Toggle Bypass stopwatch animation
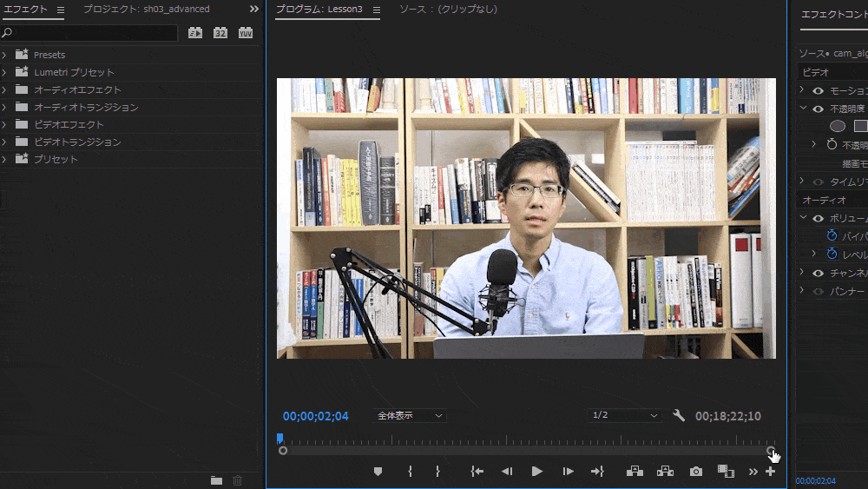Image resolution: width=868 pixels, height=489 pixels. pyautogui.click(x=832, y=235)
